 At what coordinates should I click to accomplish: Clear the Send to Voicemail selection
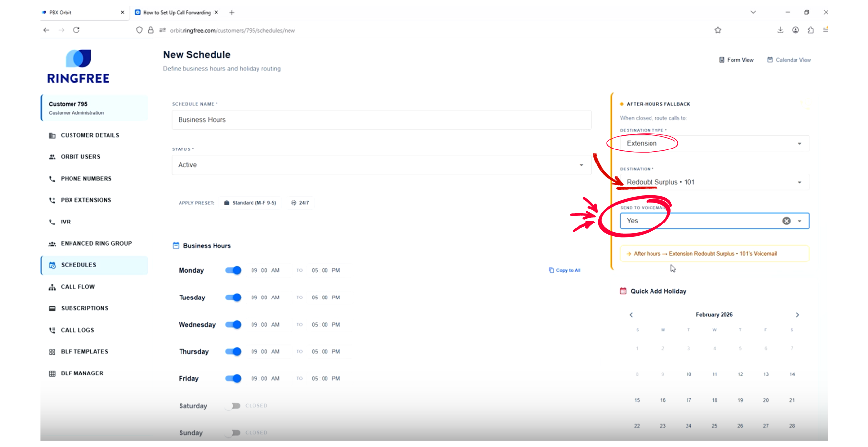(x=786, y=221)
